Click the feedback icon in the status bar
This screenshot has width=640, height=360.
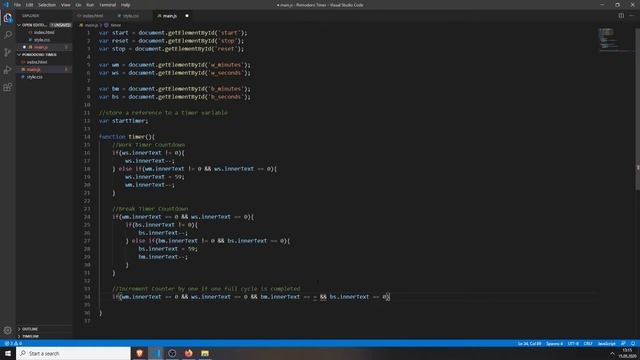623,344
